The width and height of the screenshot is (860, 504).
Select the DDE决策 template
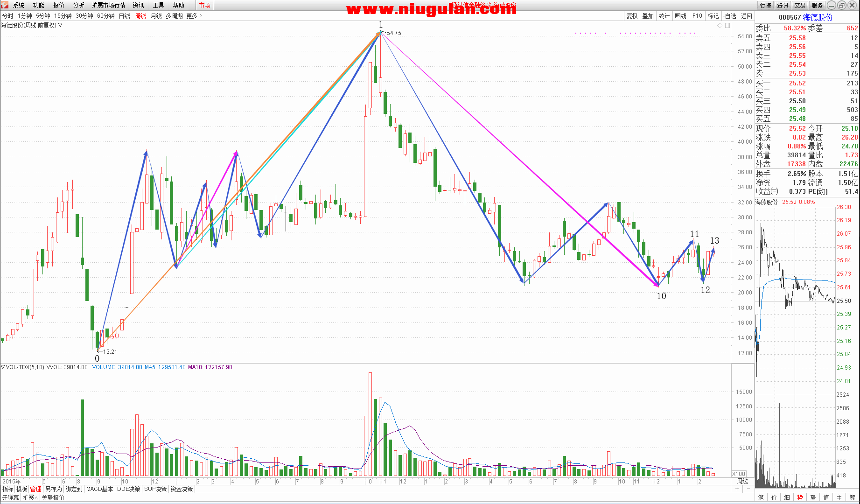[x=128, y=489]
